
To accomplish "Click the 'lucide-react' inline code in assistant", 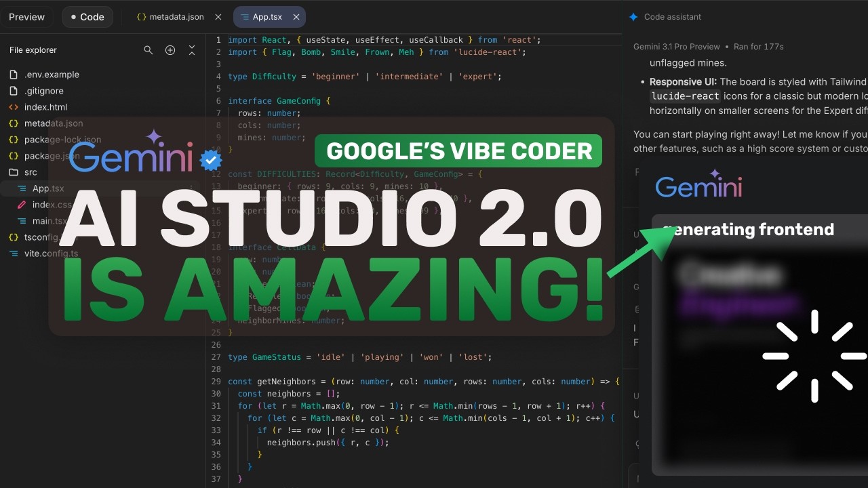I will click(x=685, y=96).
